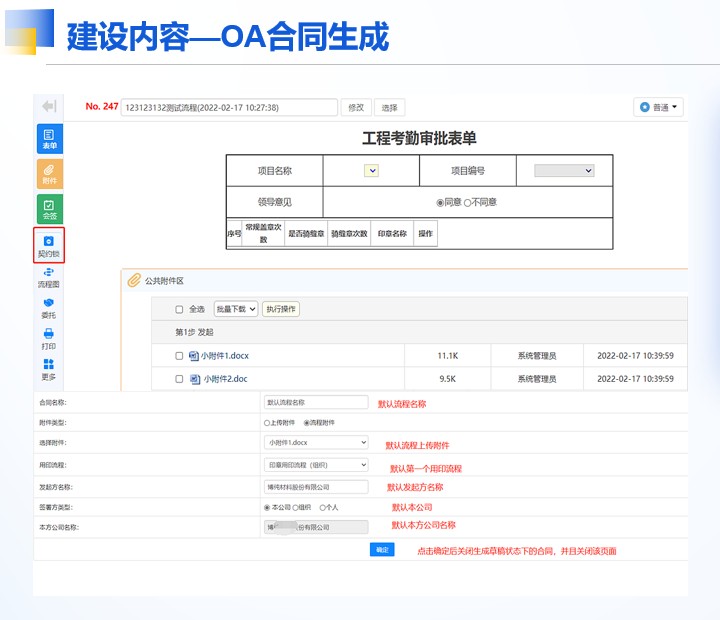Click the 打印 print icon
Image resolution: width=720 pixels, height=620 pixels.
point(49,339)
